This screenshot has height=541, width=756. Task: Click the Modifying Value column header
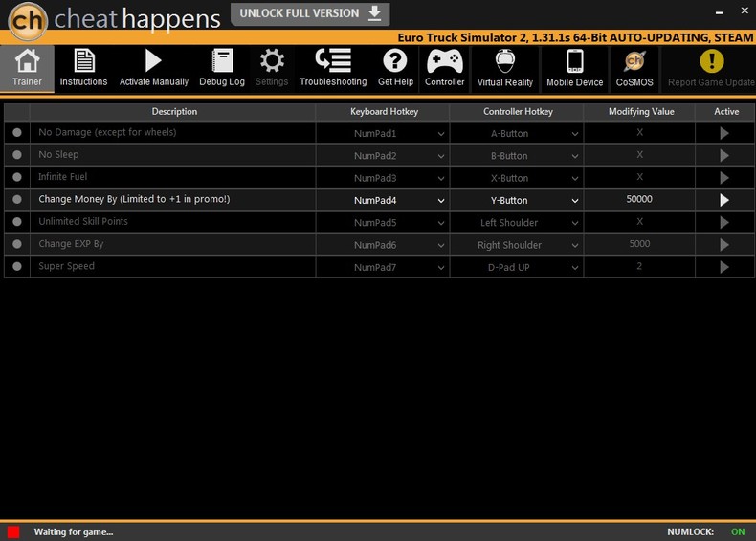click(641, 111)
